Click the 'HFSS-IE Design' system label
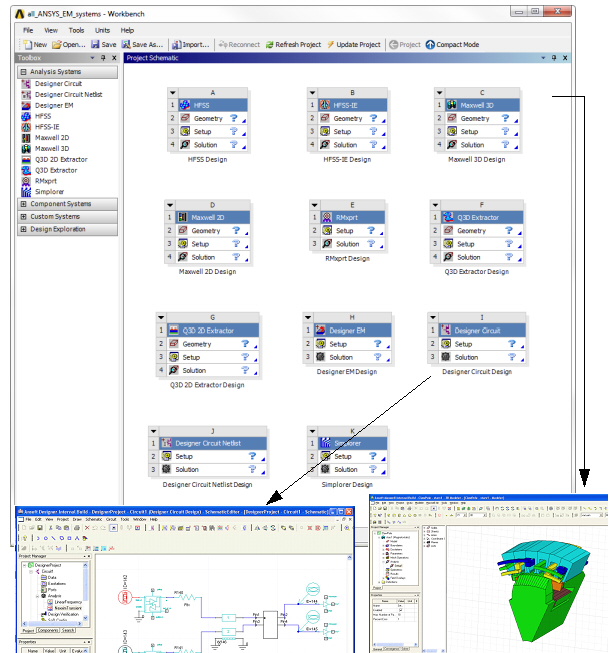Viewport: 609px width, 653px height. pos(347,160)
